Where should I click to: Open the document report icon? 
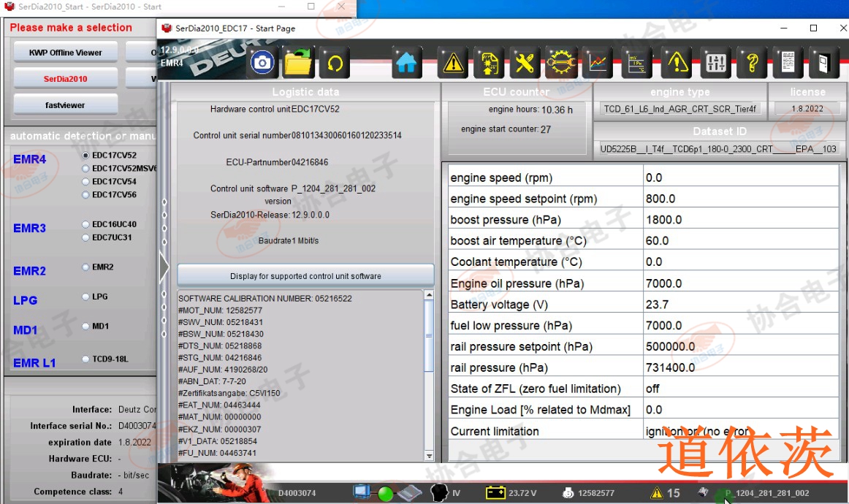788,63
